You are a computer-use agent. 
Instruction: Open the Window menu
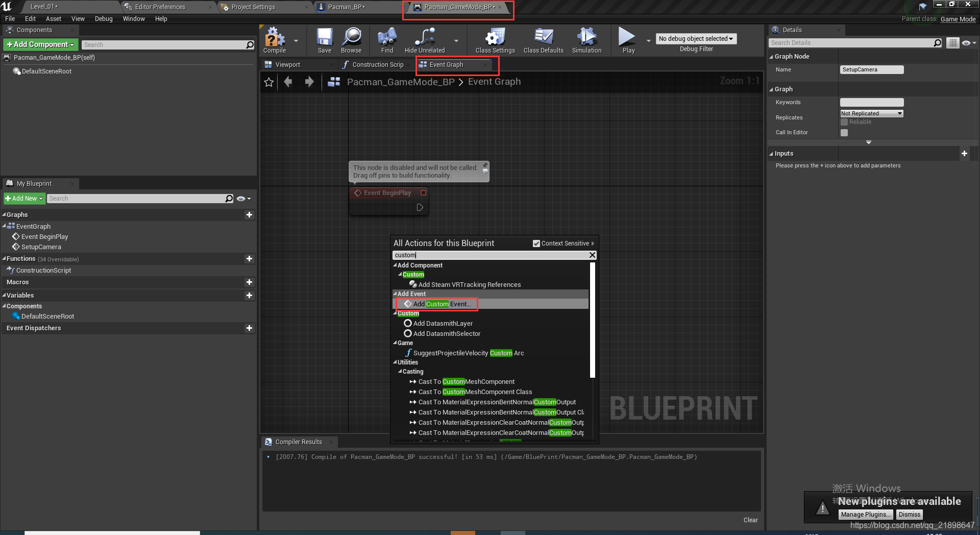[134, 19]
